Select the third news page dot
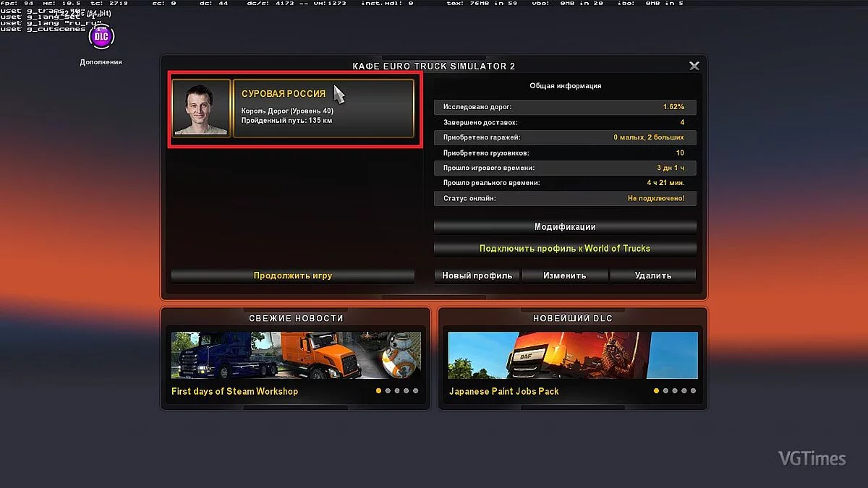868x488 pixels. (397, 391)
